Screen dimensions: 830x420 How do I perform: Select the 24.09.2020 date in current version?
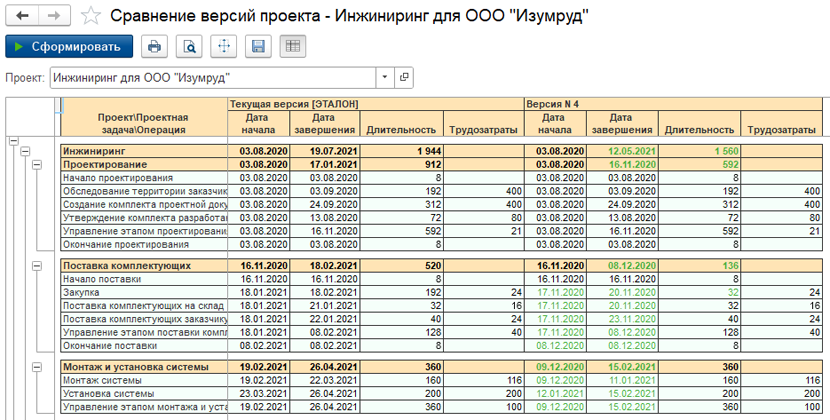(325, 204)
